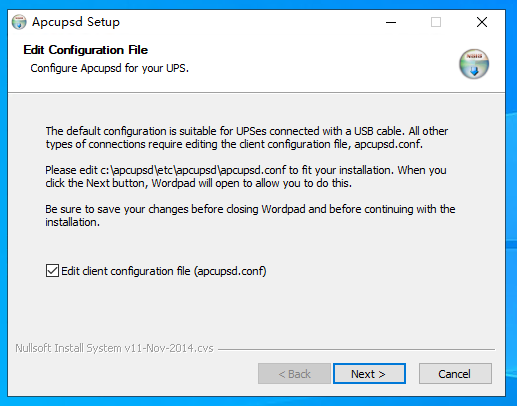The image size is (517, 406).
Task: Click the "Edit client configuration file (apcupsd.conf)" label
Action: pyautogui.click(x=164, y=271)
